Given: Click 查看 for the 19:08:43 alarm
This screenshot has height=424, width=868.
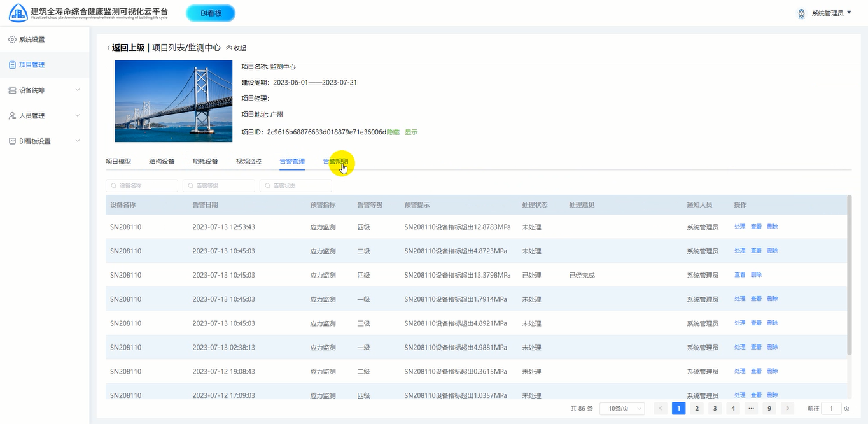Looking at the screenshot, I should click(x=756, y=371).
